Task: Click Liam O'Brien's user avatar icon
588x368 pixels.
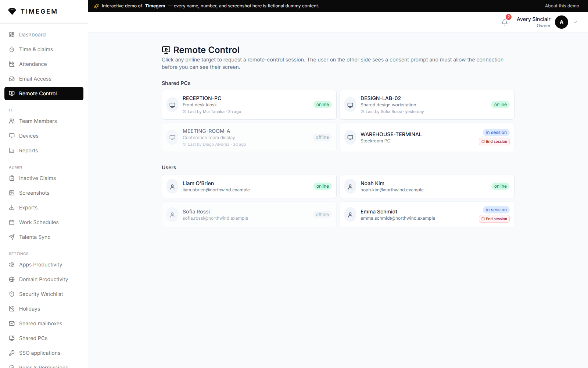Action: [172, 186]
